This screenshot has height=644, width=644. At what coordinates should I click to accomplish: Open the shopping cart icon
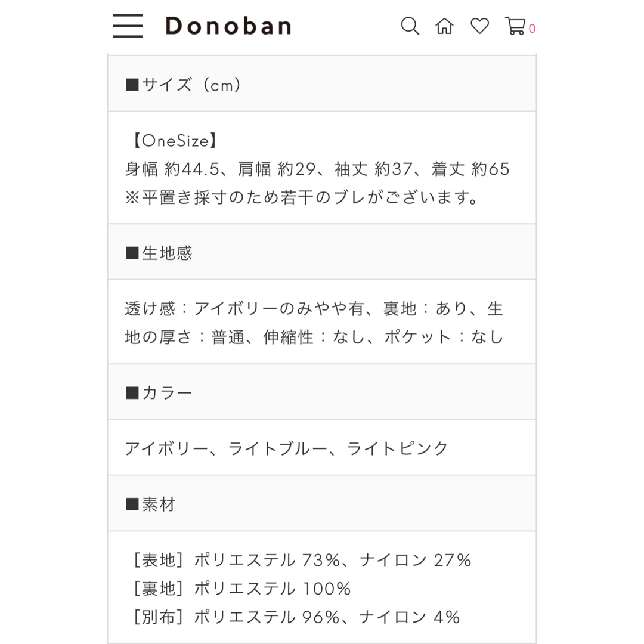(x=515, y=26)
